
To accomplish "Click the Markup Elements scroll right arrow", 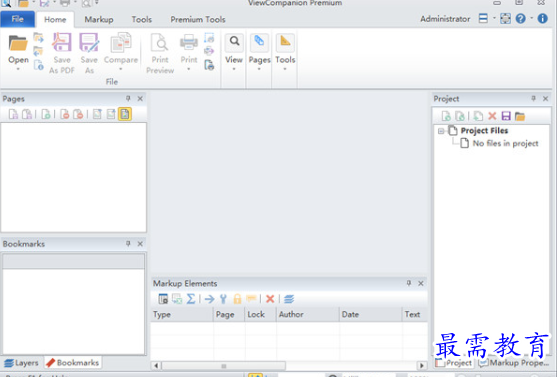I will (422, 366).
